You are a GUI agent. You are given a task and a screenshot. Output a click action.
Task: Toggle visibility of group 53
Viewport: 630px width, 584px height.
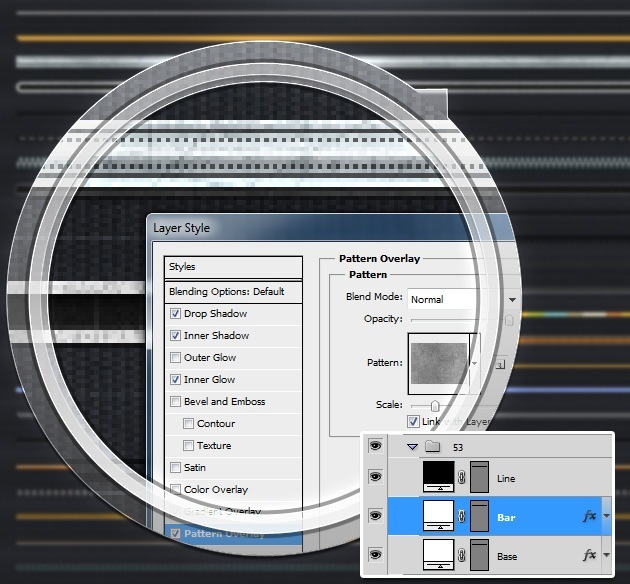[375, 445]
